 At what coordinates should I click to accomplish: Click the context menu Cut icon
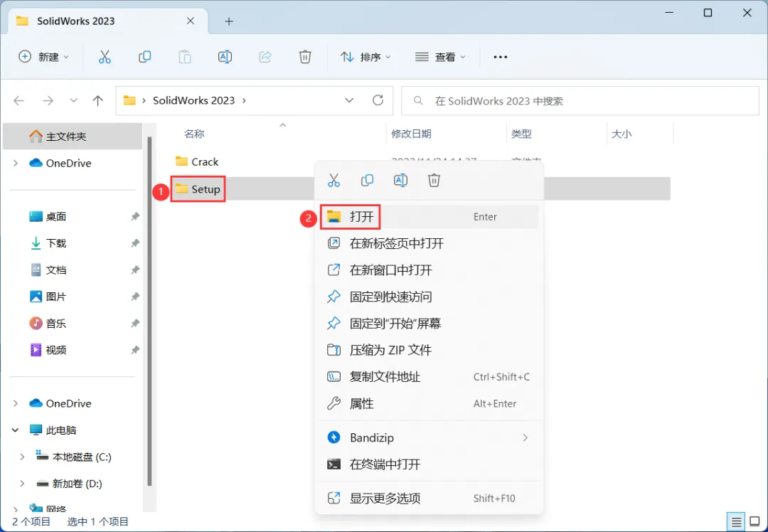[334, 180]
